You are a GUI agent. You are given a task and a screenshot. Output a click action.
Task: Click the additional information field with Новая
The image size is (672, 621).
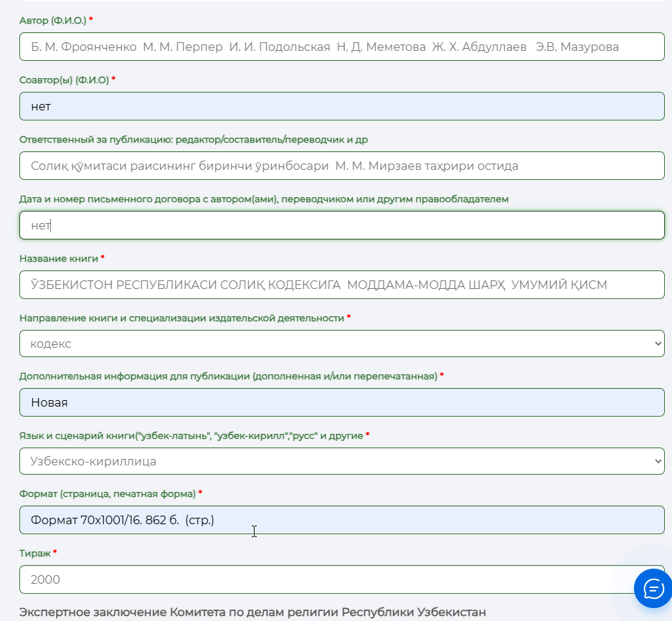341,402
